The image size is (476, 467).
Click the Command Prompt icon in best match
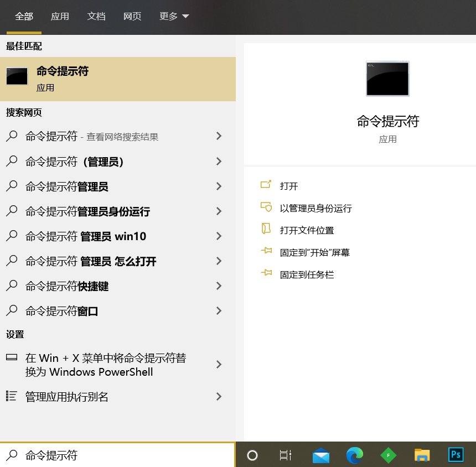tap(17, 77)
